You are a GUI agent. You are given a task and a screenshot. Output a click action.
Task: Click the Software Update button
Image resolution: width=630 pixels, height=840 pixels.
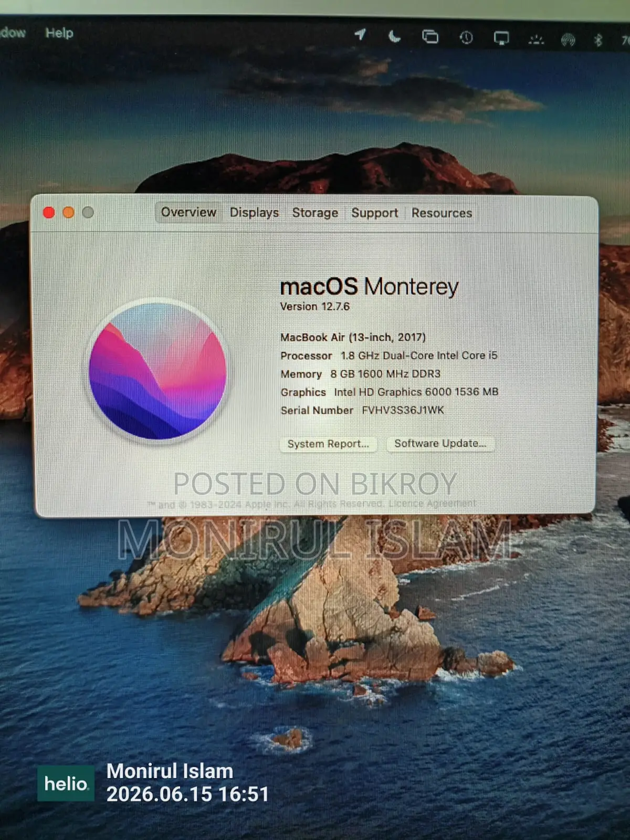click(440, 444)
